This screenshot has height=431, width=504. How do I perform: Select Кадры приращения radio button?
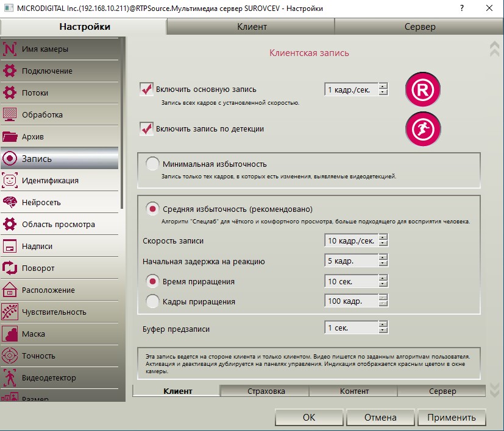(152, 301)
